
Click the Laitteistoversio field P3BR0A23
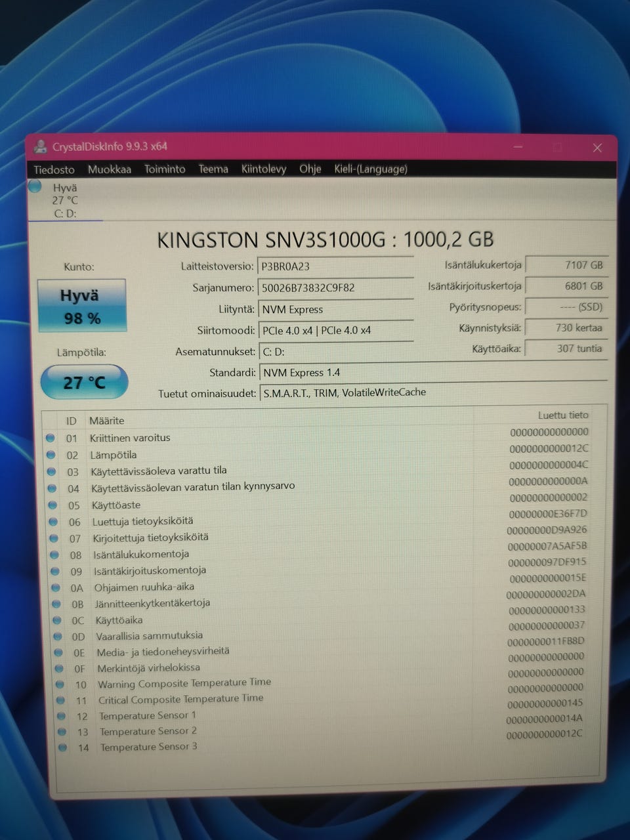(x=335, y=266)
